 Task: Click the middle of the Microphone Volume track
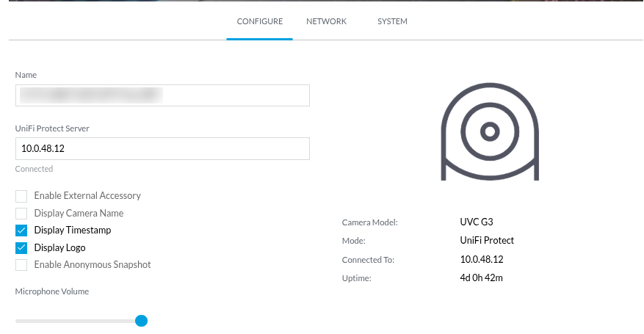tap(79, 321)
